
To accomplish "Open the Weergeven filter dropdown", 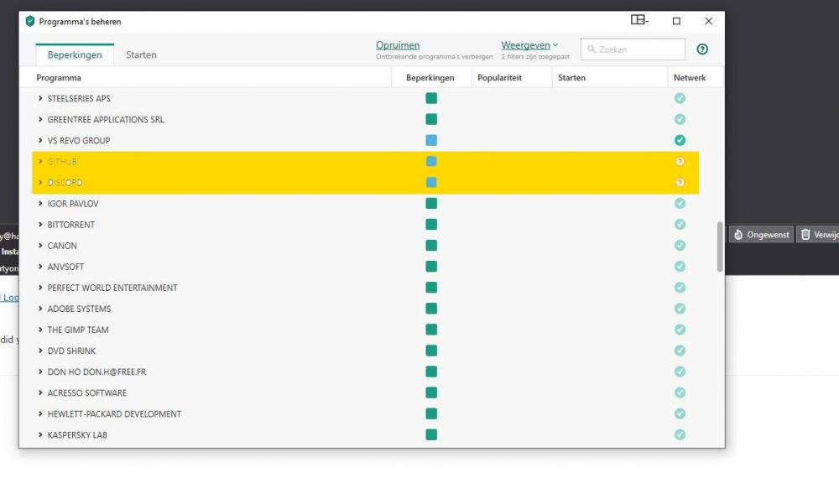I will click(529, 45).
